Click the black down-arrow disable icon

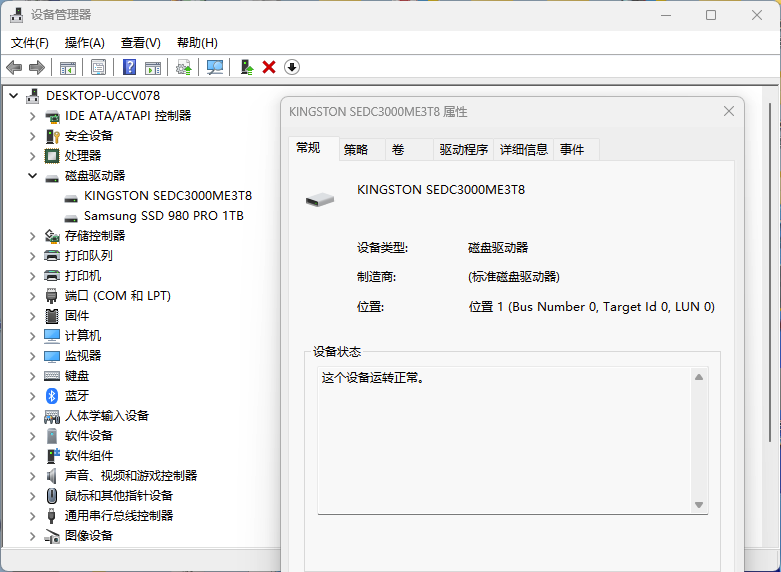tap(292, 67)
